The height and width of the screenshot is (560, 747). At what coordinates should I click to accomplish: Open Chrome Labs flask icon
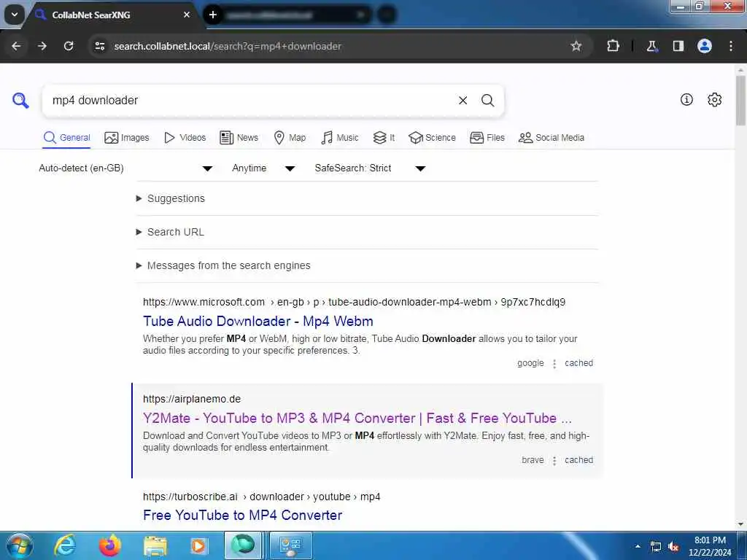tap(651, 46)
